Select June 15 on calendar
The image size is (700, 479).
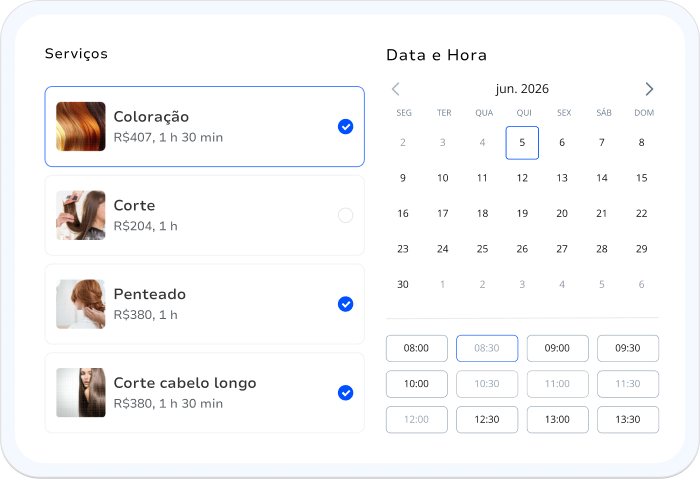pyautogui.click(x=642, y=178)
